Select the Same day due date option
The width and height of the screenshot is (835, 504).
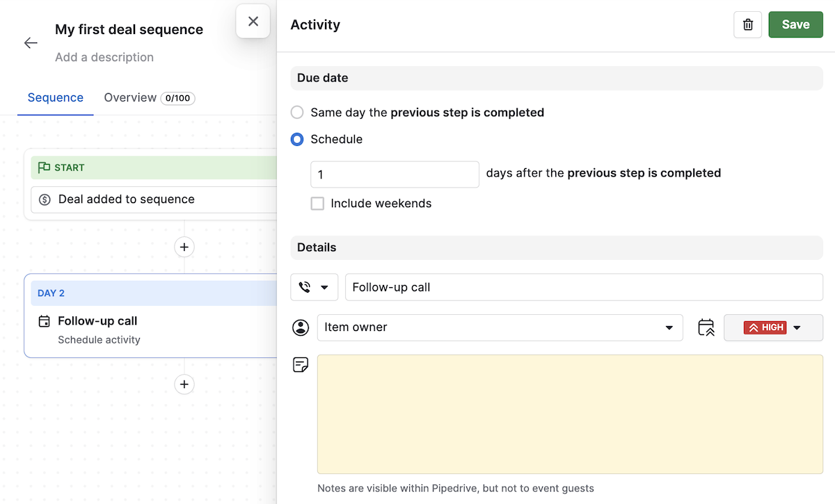(x=297, y=112)
